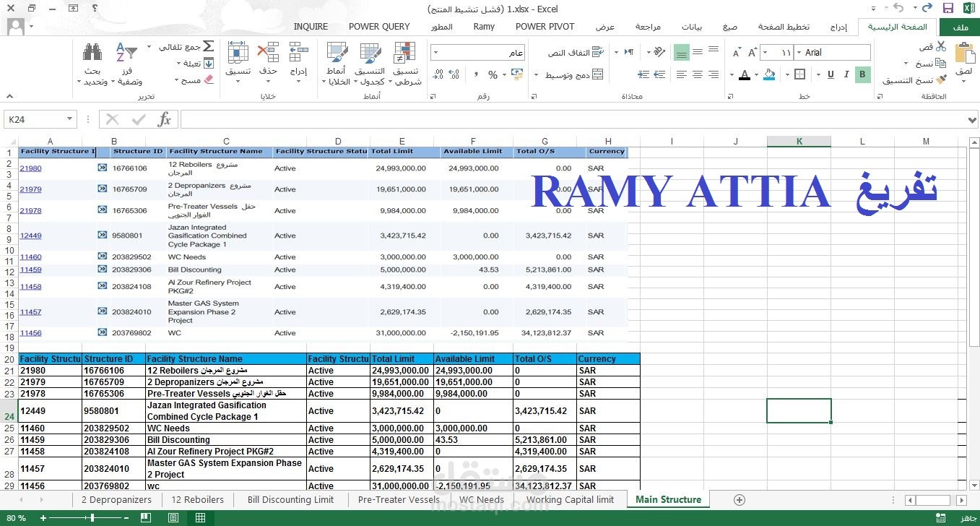Click the AutoSum sigma icon

[208, 46]
